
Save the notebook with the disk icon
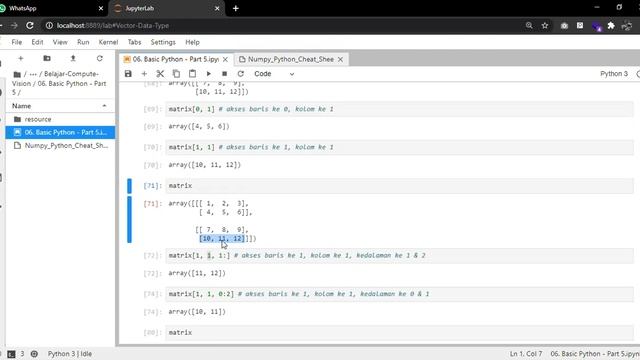[128, 74]
